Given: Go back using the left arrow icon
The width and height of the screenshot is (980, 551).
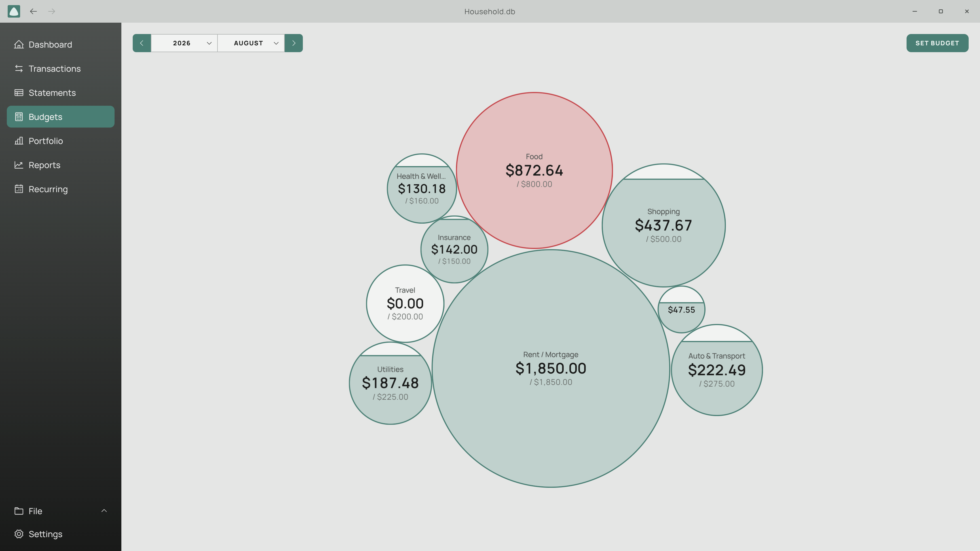Looking at the screenshot, I should [33, 11].
